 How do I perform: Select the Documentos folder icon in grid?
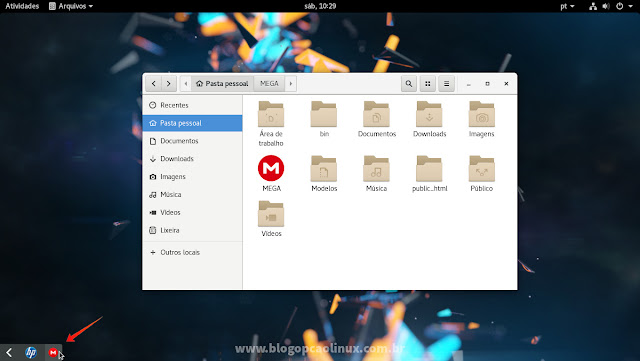pos(376,114)
